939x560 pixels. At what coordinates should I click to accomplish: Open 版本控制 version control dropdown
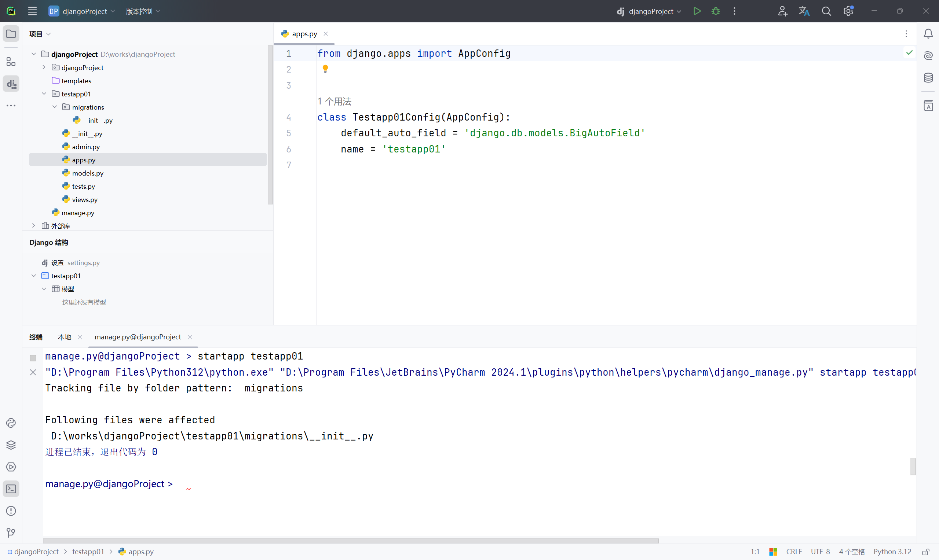pos(143,11)
